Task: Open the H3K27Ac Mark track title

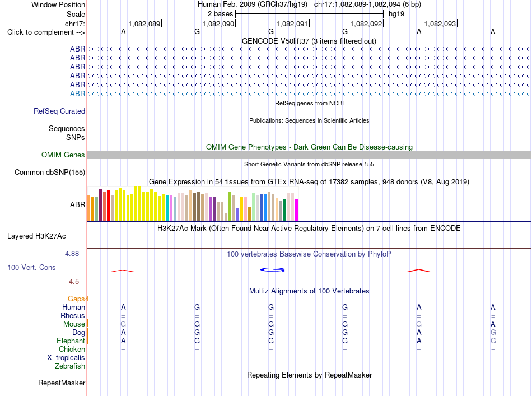Action: (x=309, y=229)
